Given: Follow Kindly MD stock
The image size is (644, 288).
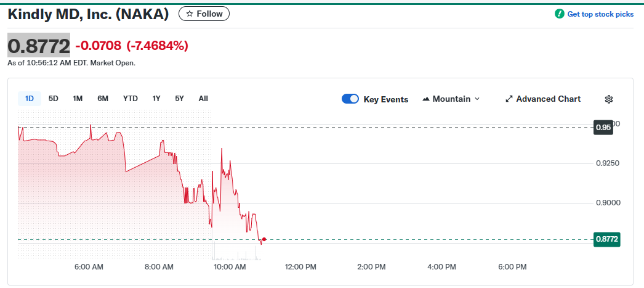Looking at the screenshot, I should point(204,14).
